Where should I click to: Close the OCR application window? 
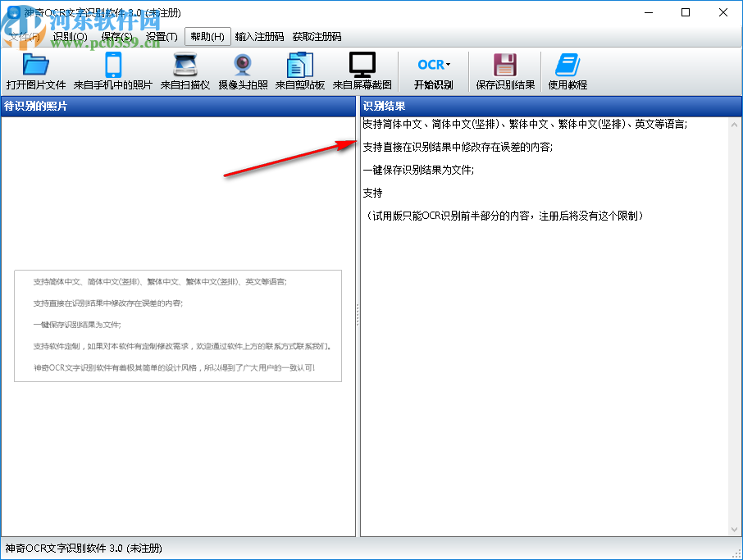pos(723,13)
